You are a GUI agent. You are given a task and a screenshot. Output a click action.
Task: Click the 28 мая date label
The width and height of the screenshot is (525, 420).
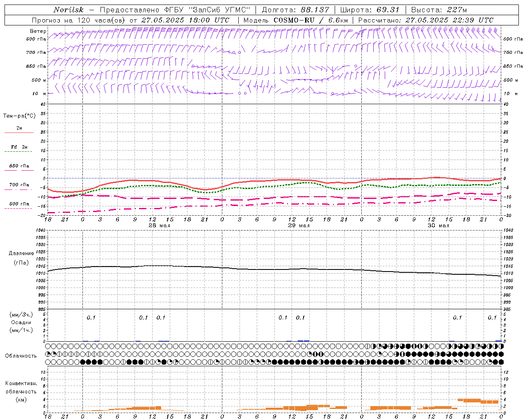click(160, 226)
